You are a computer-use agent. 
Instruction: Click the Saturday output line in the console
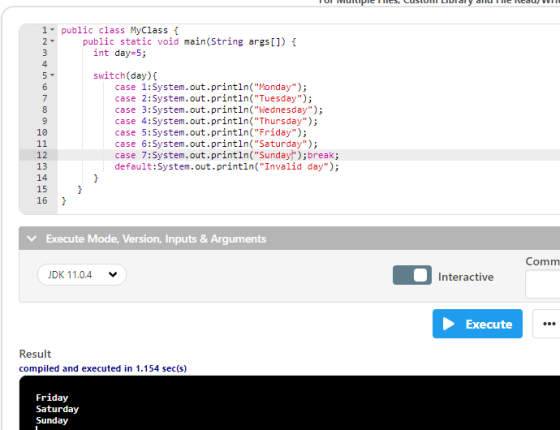57,409
